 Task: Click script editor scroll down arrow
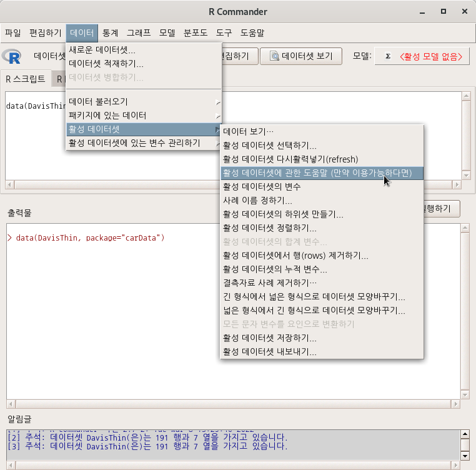click(466, 175)
